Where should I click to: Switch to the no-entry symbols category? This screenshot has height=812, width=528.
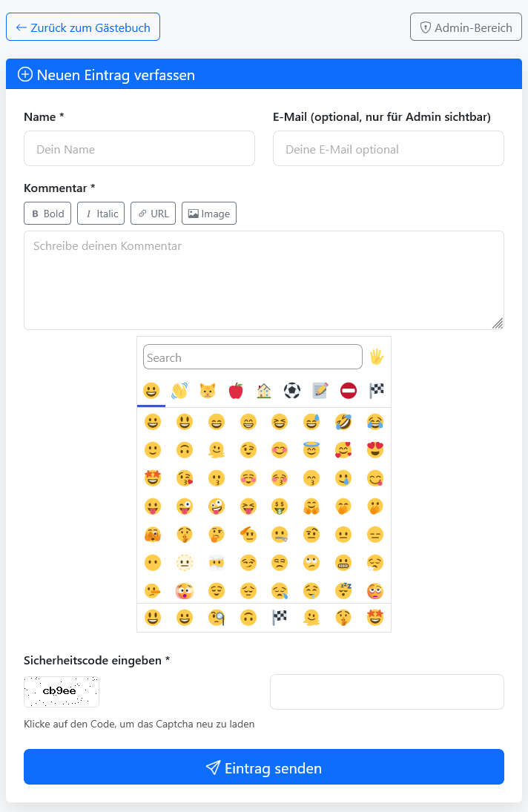click(x=349, y=390)
